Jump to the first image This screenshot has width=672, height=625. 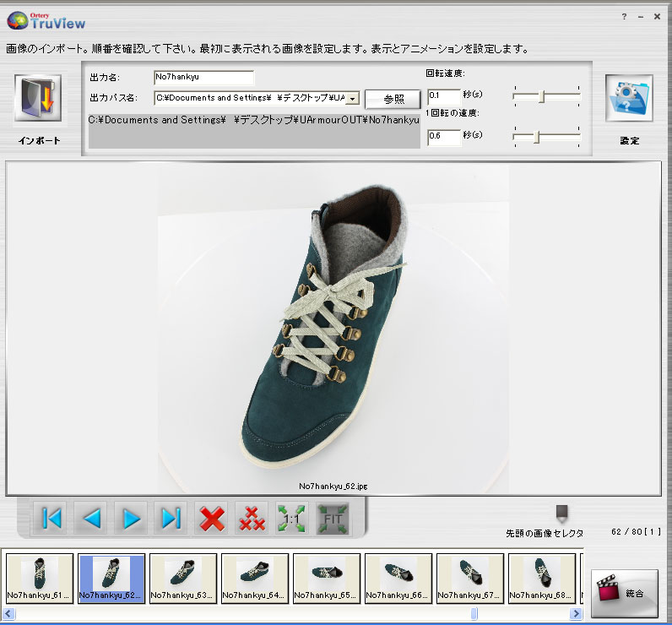pos(51,519)
